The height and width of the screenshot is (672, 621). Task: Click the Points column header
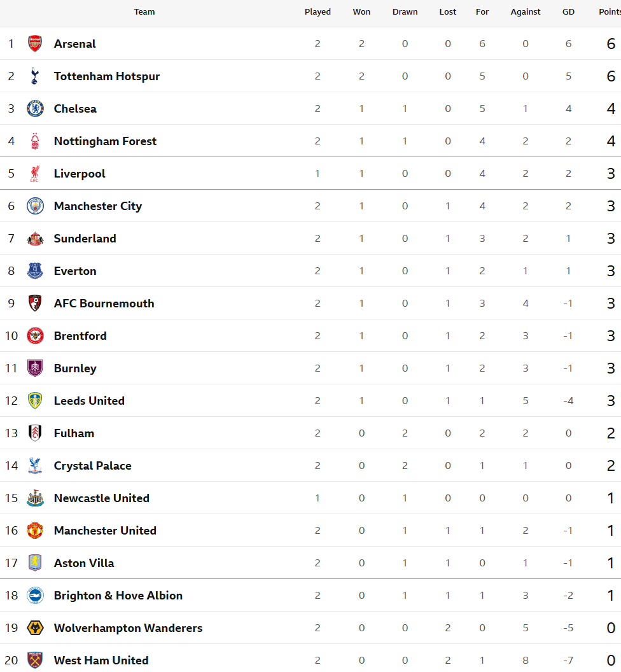click(610, 12)
